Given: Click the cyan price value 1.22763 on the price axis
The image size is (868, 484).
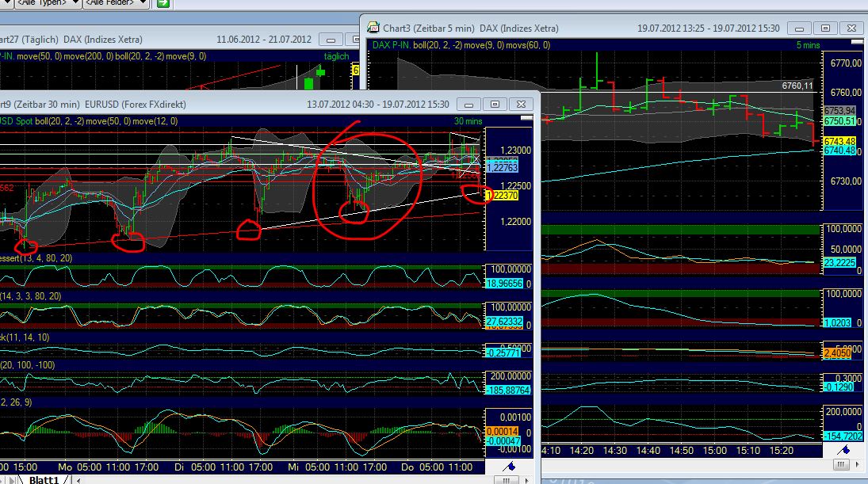Looking at the screenshot, I should pyautogui.click(x=501, y=167).
